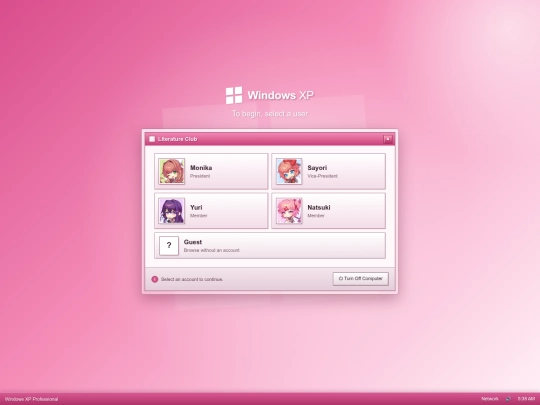Choose the Natsuki member account

[328, 211]
